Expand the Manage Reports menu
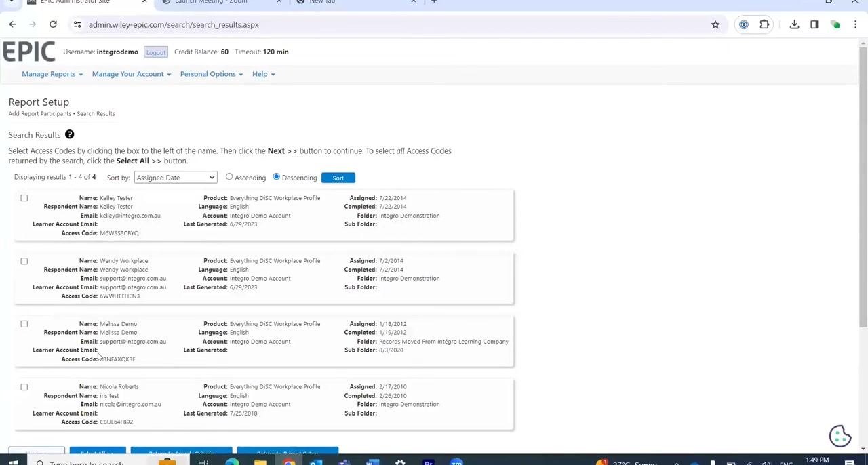This screenshot has height=465, width=868. [x=52, y=74]
